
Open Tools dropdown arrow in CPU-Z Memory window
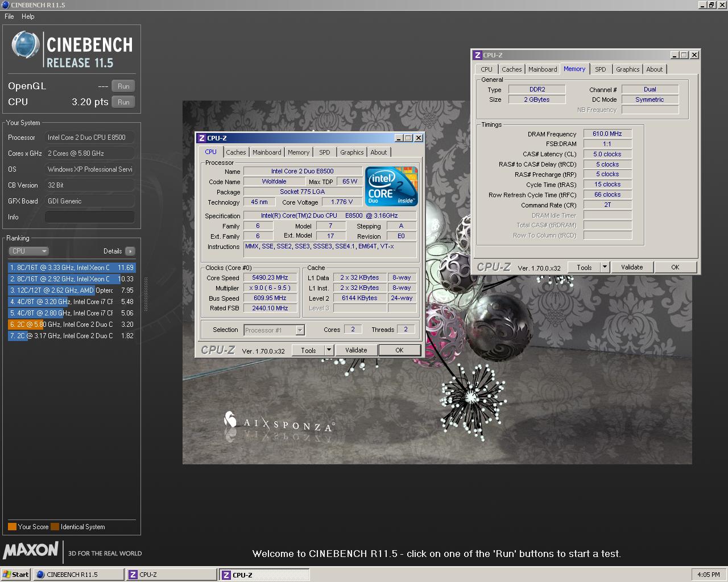coord(605,268)
